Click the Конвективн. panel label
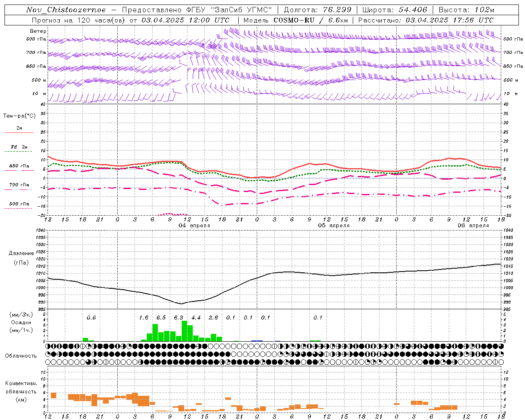This screenshot has width=525, height=420. tap(21, 383)
